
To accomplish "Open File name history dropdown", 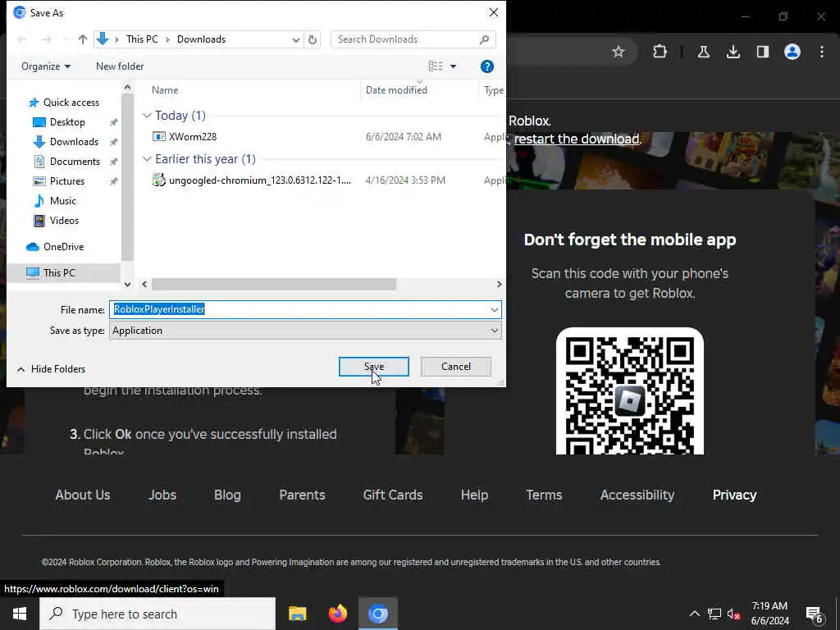I will [x=494, y=309].
